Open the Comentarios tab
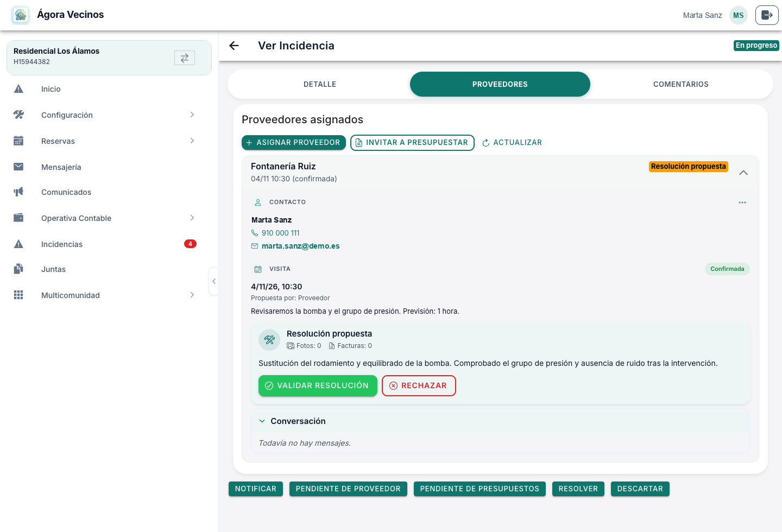 pyautogui.click(x=681, y=84)
